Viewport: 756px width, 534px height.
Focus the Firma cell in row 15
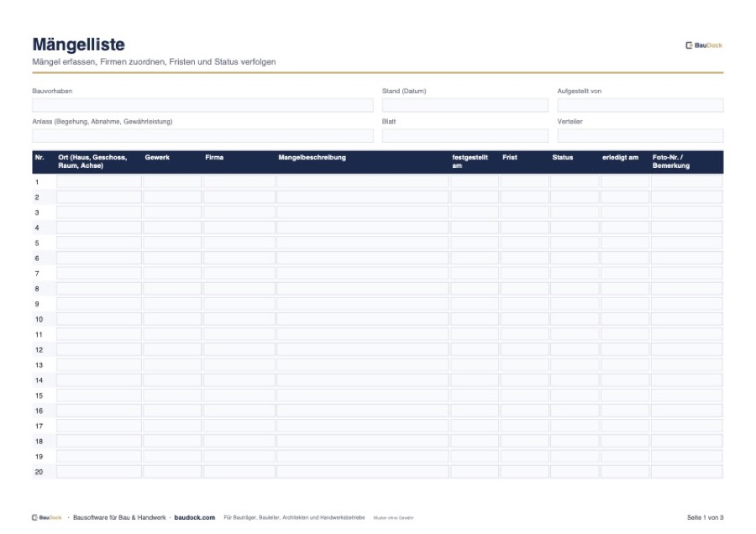(x=239, y=395)
